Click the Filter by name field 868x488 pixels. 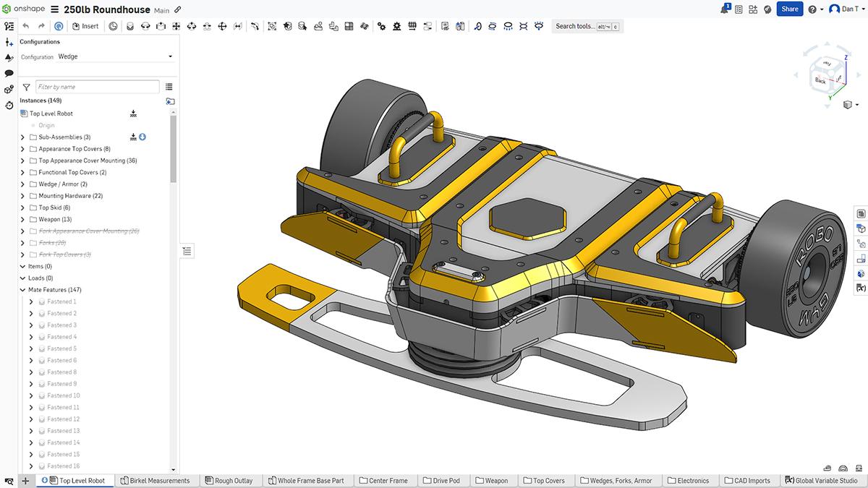pyautogui.click(x=98, y=86)
